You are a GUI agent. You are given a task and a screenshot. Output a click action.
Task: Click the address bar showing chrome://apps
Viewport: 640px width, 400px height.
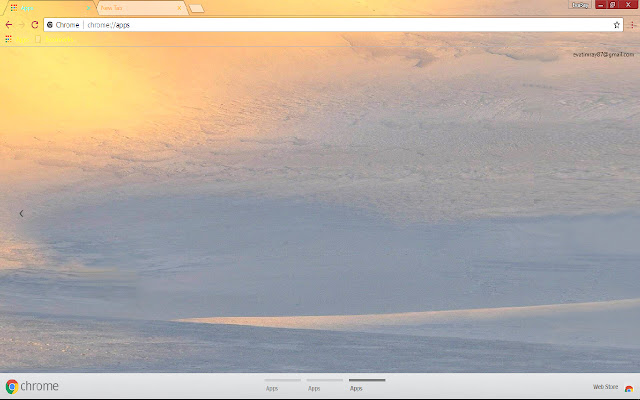pos(333,25)
